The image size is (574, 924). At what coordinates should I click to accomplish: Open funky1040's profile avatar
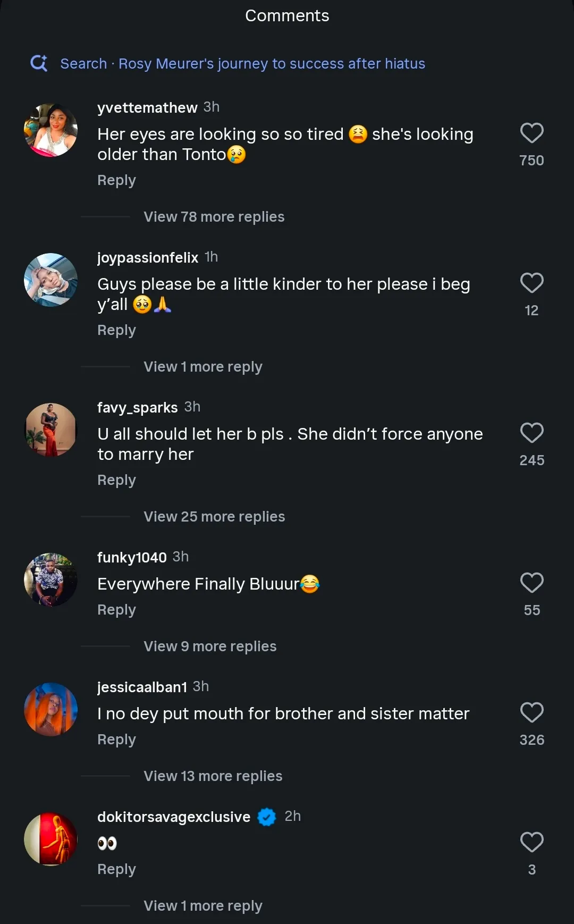(51, 579)
